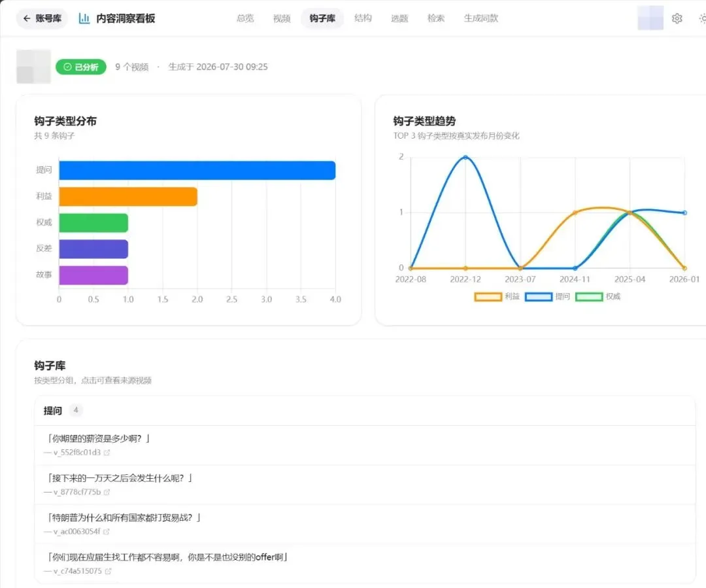
Task: Click the blue 提问 bar
Action: 197,170
